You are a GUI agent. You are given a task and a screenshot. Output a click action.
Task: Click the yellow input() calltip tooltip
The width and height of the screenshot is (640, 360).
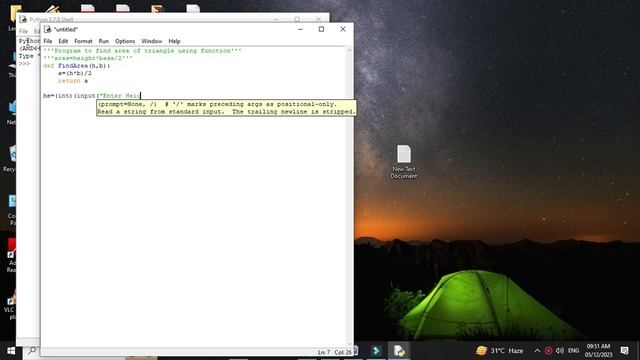(x=226, y=108)
